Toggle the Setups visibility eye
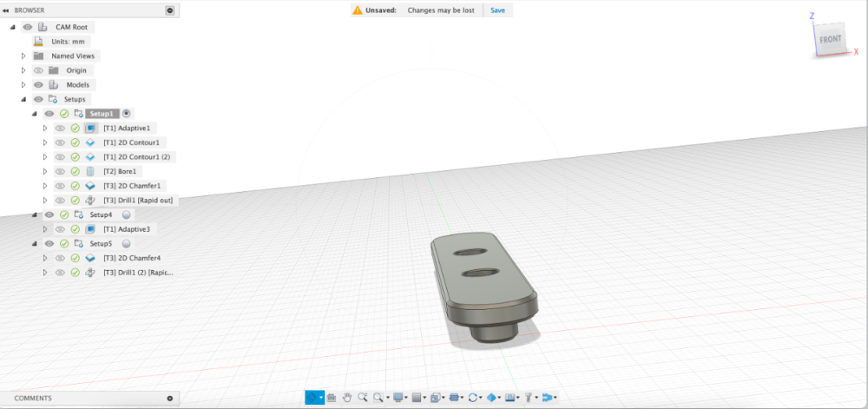Image resolution: width=868 pixels, height=409 pixels. click(x=38, y=100)
